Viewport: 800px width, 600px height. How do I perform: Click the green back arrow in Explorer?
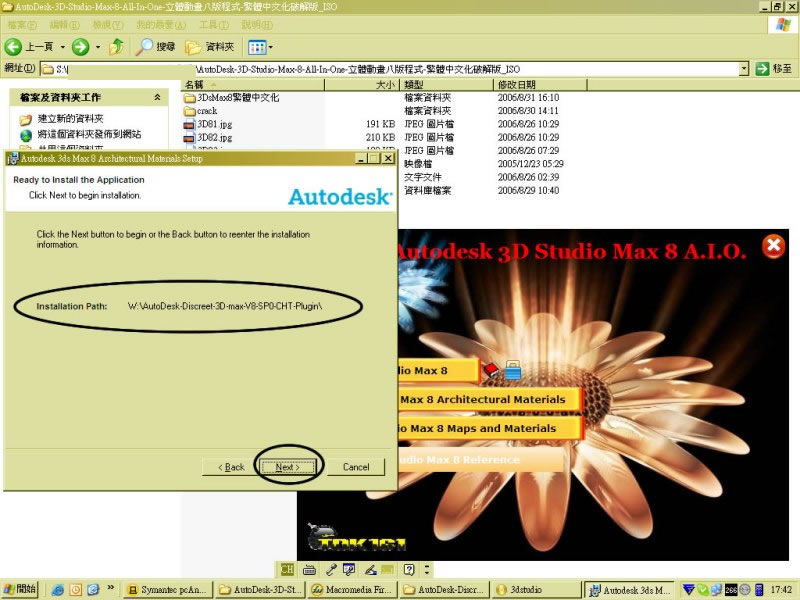13,47
